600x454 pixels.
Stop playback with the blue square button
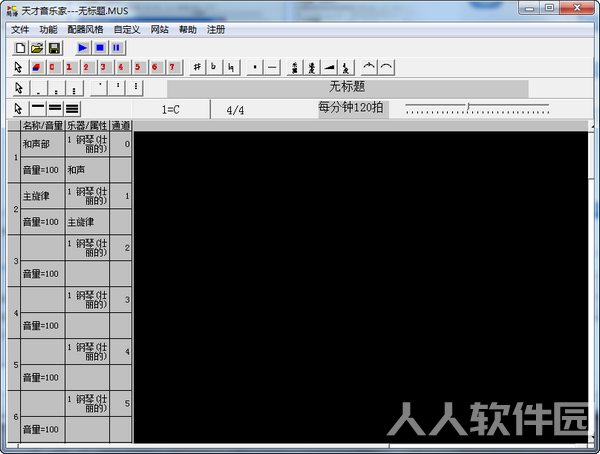click(x=100, y=48)
